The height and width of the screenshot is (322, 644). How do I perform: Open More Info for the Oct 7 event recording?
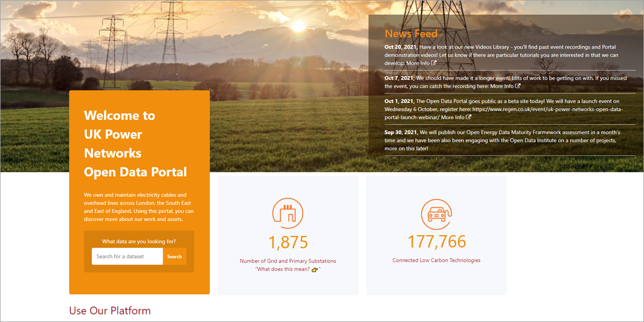click(x=502, y=86)
